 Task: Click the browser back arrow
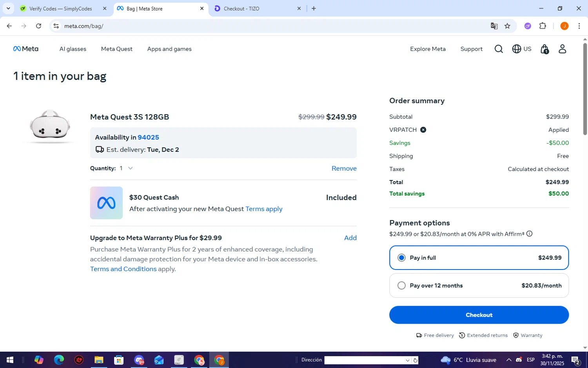pos(9,26)
